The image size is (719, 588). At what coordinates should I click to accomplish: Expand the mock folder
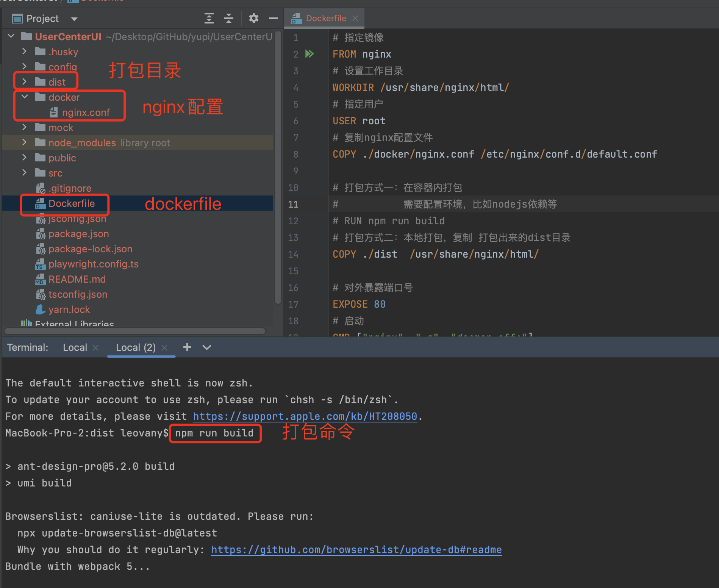tap(24, 127)
